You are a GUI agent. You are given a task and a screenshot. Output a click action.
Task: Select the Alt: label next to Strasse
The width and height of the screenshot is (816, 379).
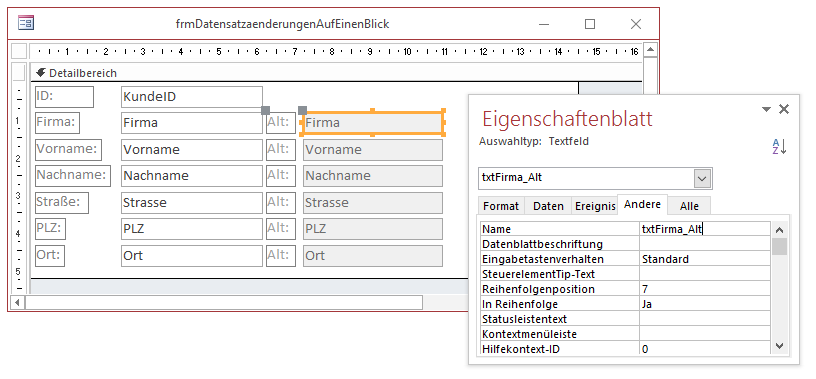pyautogui.click(x=281, y=203)
